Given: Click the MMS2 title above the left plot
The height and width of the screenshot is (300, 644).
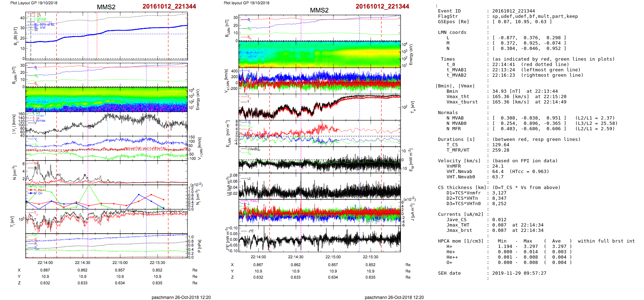Looking at the screenshot, I should (106, 7).
